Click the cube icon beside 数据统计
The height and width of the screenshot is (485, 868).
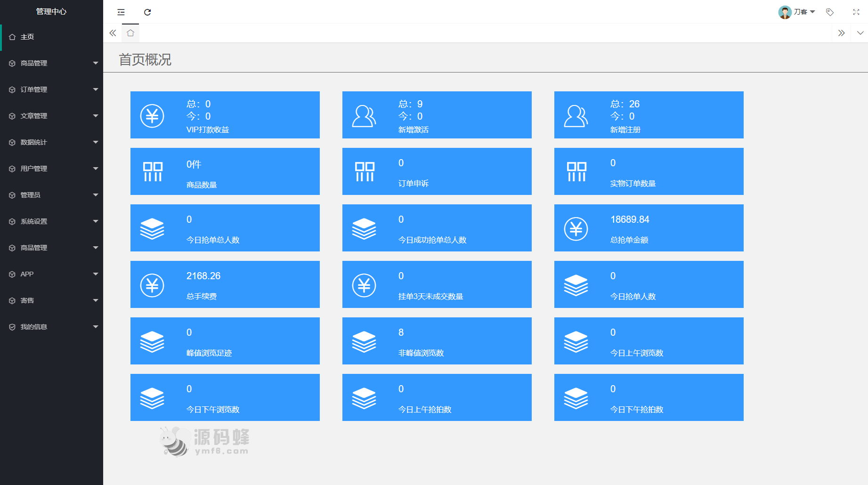click(12, 142)
